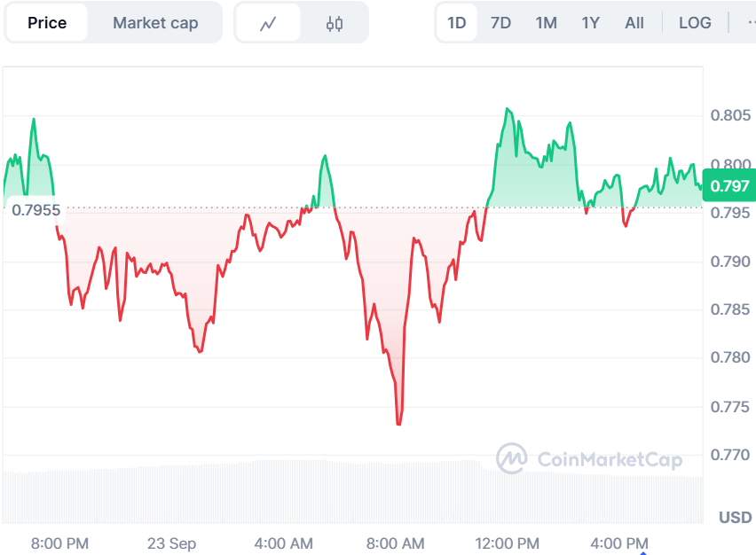Switch to the Market cap tab

(x=155, y=23)
